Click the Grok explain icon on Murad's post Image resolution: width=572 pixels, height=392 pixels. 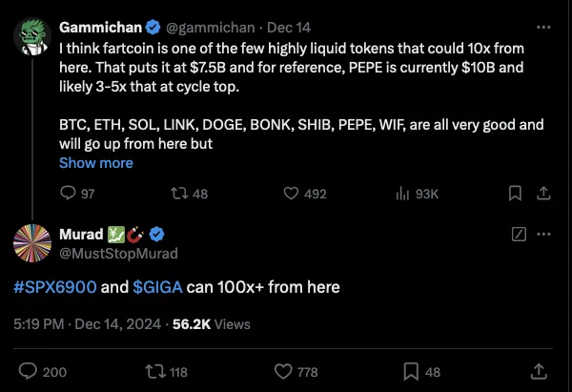(x=519, y=234)
